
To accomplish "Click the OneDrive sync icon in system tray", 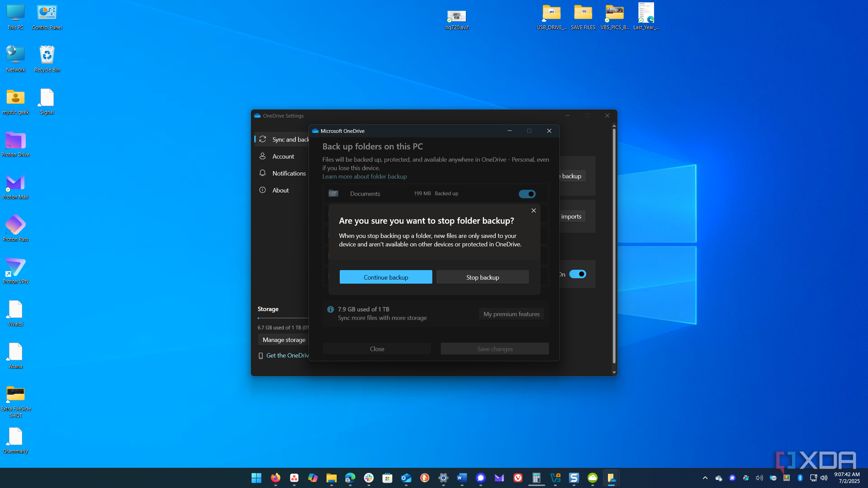I will point(718,478).
